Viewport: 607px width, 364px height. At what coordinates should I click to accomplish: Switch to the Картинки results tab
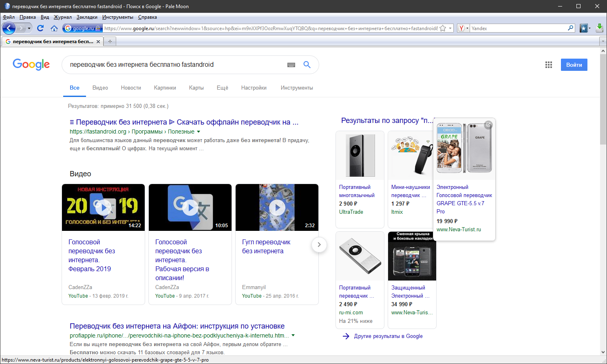click(x=165, y=88)
